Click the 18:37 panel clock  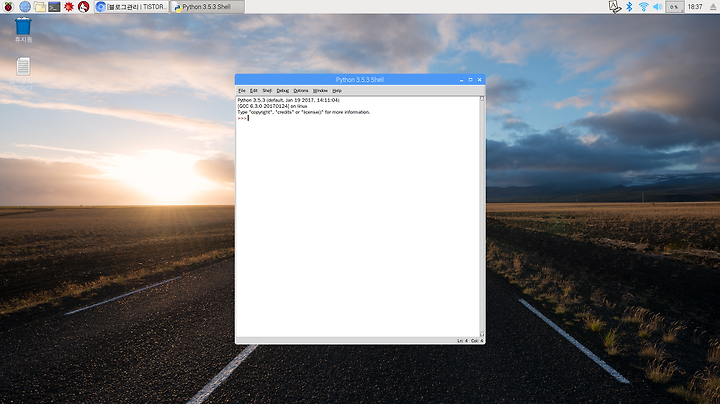coord(695,7)
